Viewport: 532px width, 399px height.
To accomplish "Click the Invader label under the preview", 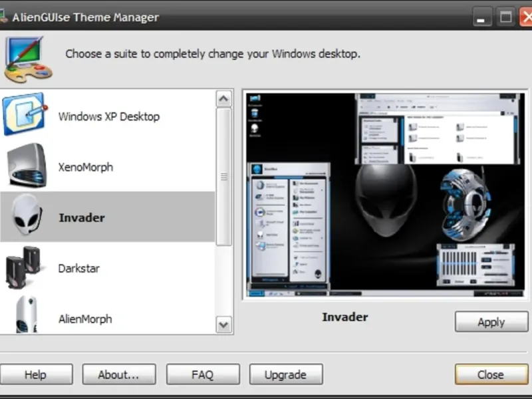I will (x=345, y=317).
